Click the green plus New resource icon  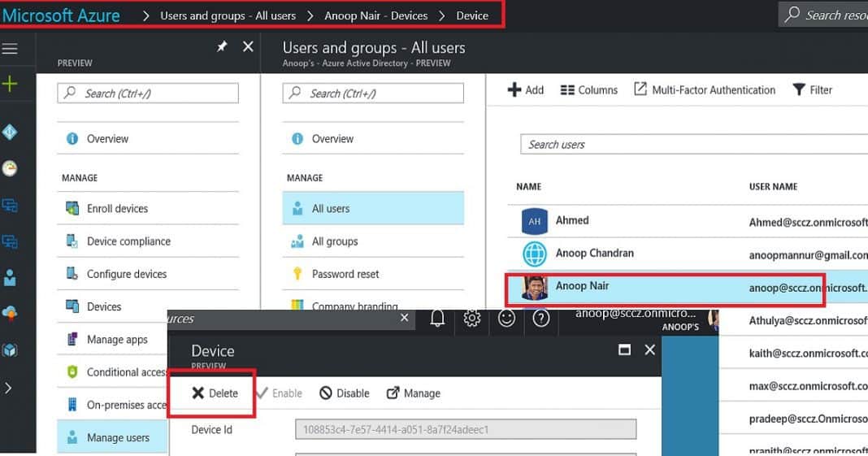pos(10,84)
